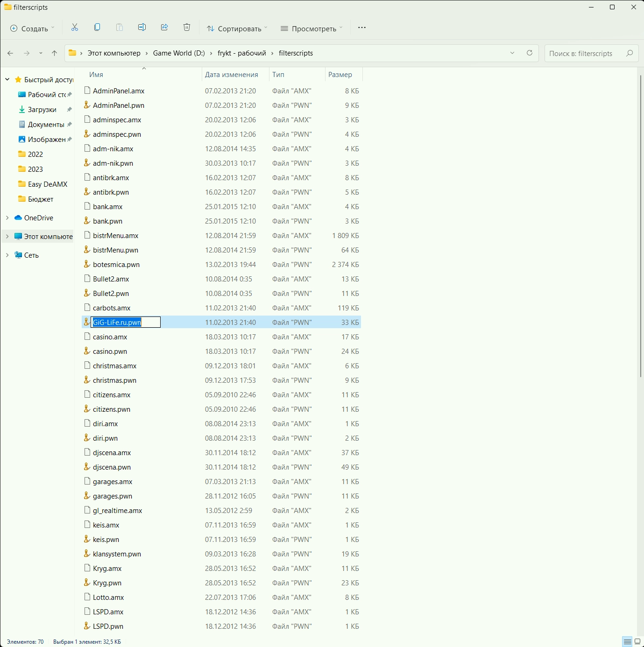
Task: Click Game World (D:) in breadcrumb path
Action: (179, 53)
